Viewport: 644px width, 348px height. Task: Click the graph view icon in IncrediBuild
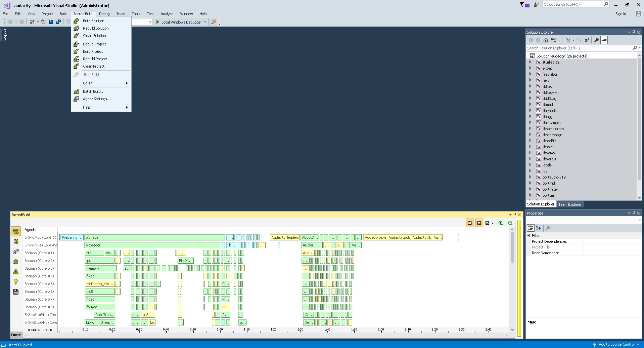coord(487,223)
